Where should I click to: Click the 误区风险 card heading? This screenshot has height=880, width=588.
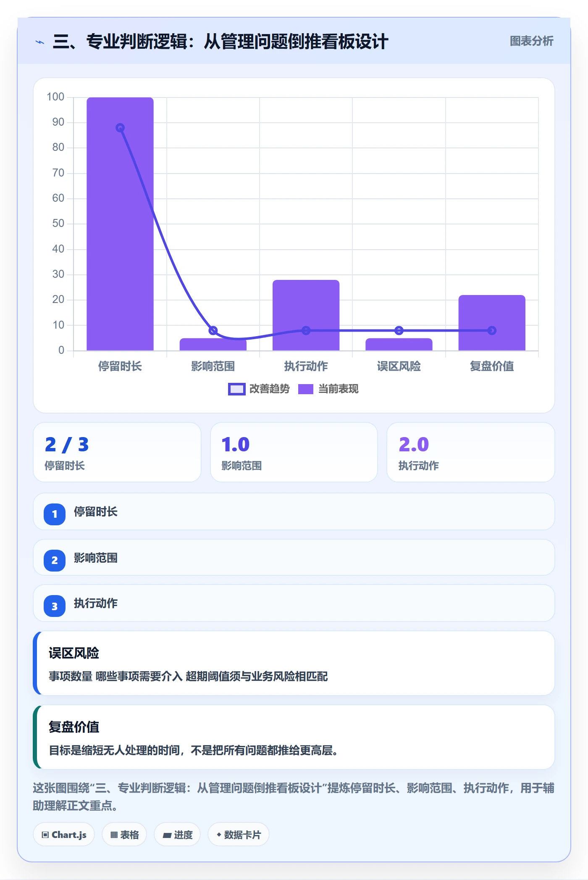point(74,653)
